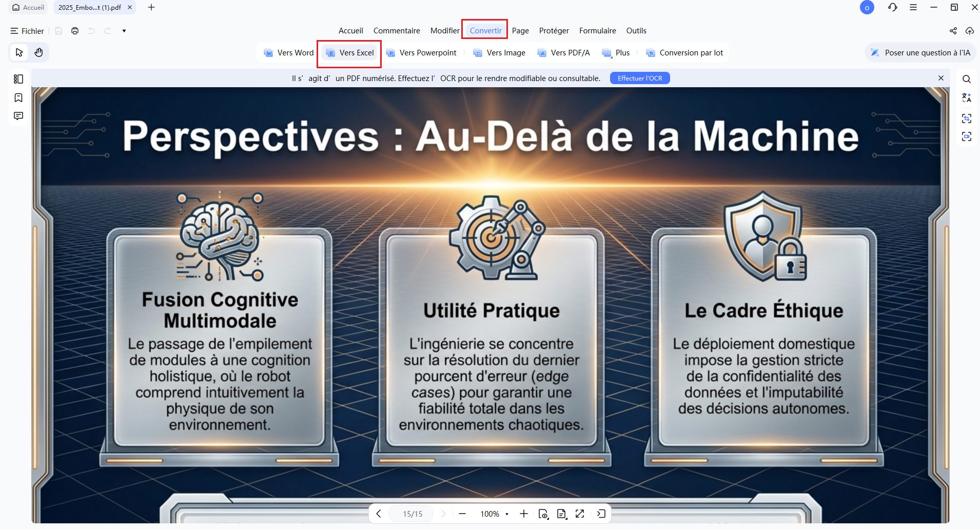This screenshot has height=530, width=980.
Task: Go to the next page arrow
Action: coord(444,514)
